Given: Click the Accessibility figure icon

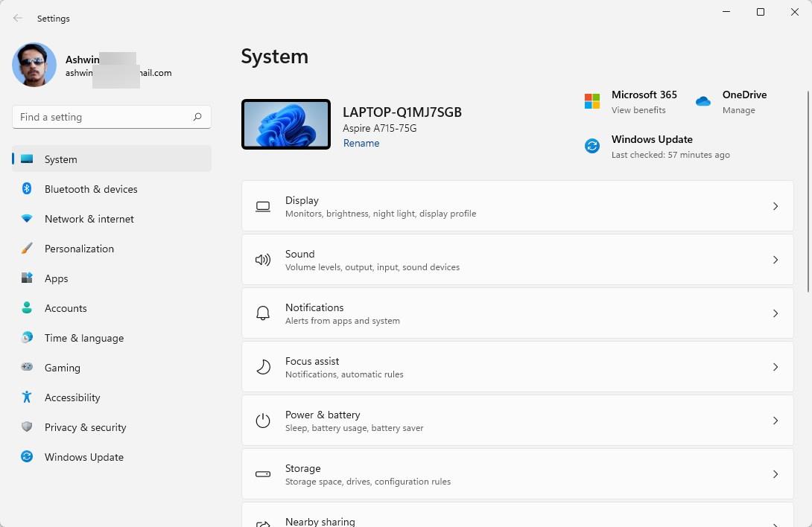Looking at the screenshot, I should click(x=27, y=397).
